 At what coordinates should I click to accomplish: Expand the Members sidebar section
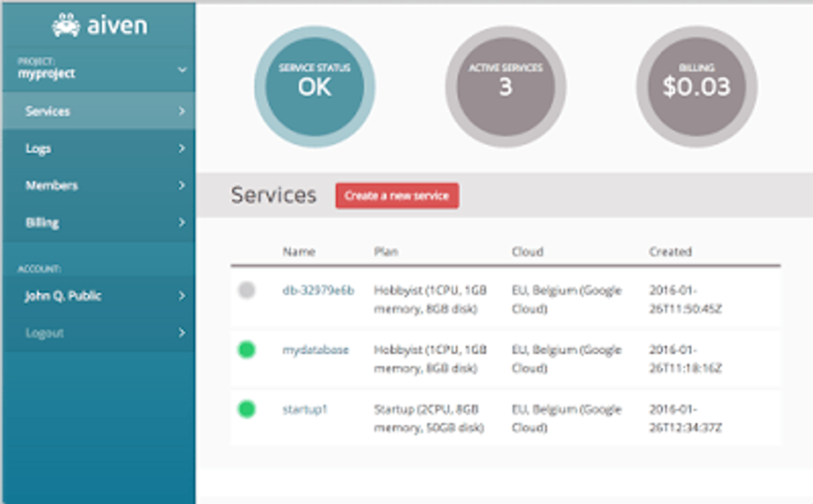pos(98,185)
